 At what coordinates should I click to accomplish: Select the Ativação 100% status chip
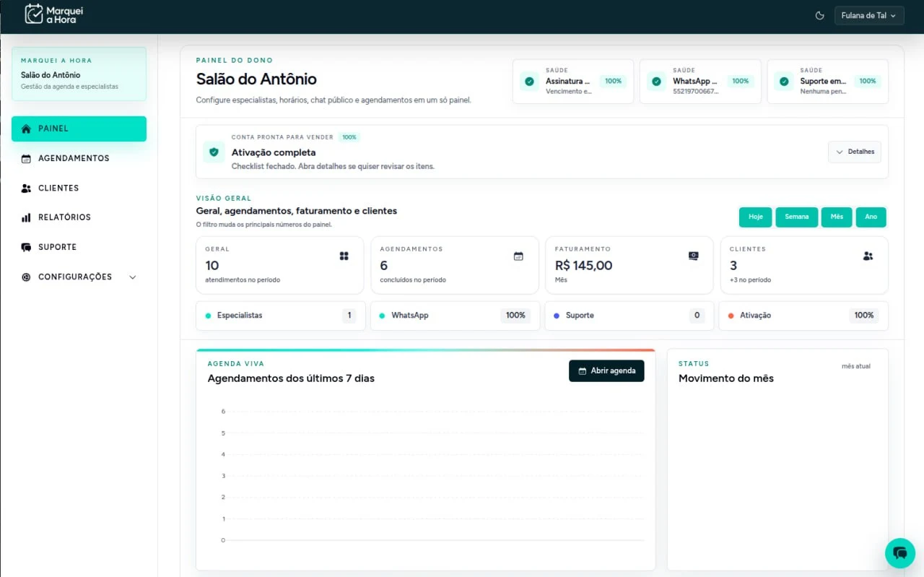pos(803,316)
